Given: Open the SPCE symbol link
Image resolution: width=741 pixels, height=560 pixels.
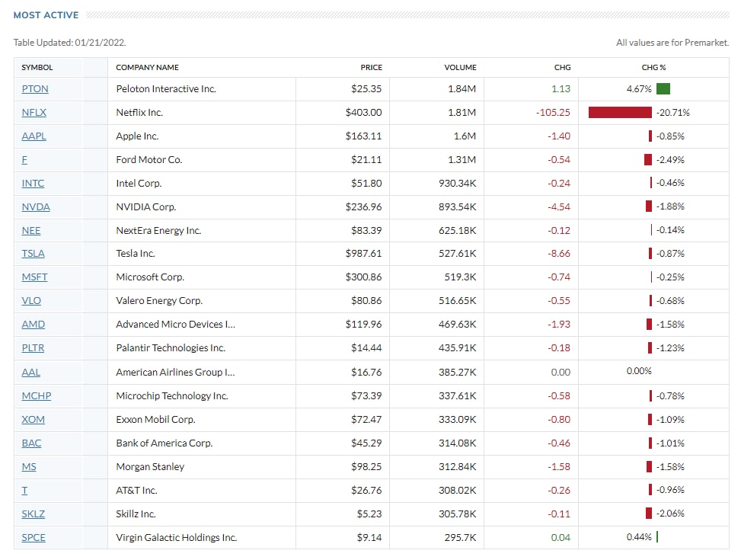Looking at the screenshot, I should point(34,538).
